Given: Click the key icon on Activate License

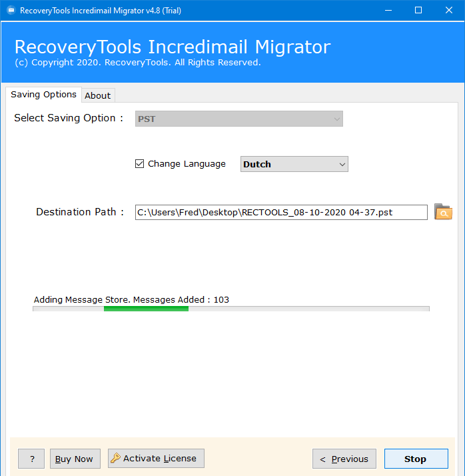Looking at the screenshot, I should click(x=115, y=458).
